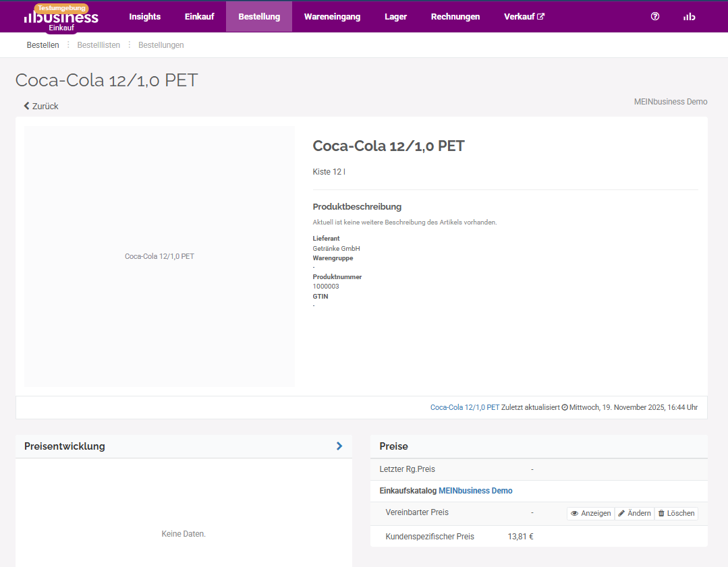Image resolution: width=728 pixels, height=567 pixels.
Task: Click MEINbusiness Demo text at top right
Action: click(x=671, y=102)
